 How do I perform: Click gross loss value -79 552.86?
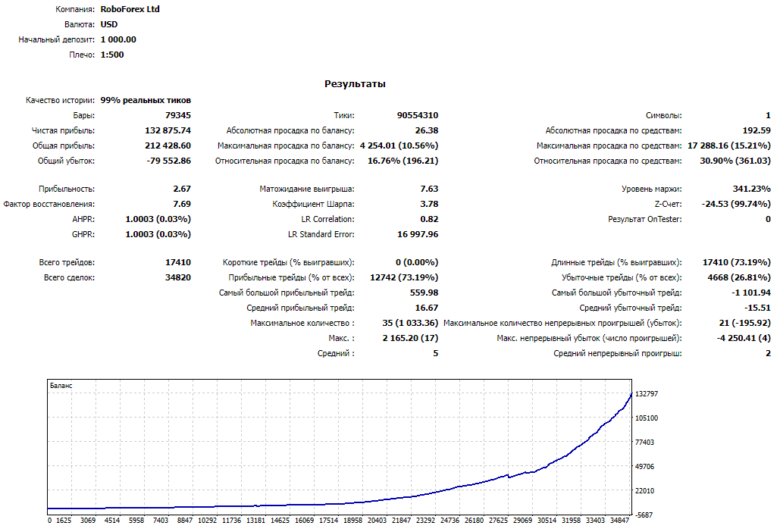pos(168,161)
